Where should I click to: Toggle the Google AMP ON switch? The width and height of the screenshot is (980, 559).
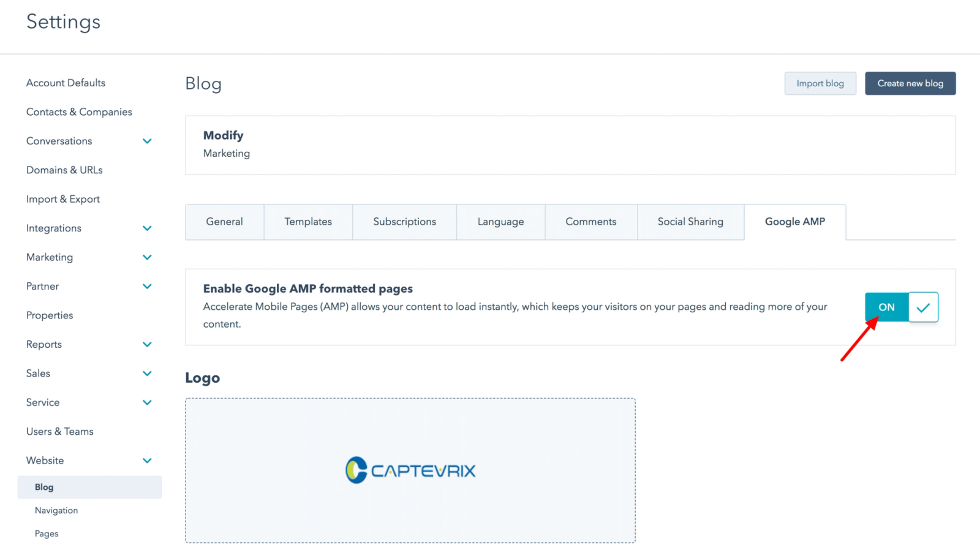tap(902, 307)
